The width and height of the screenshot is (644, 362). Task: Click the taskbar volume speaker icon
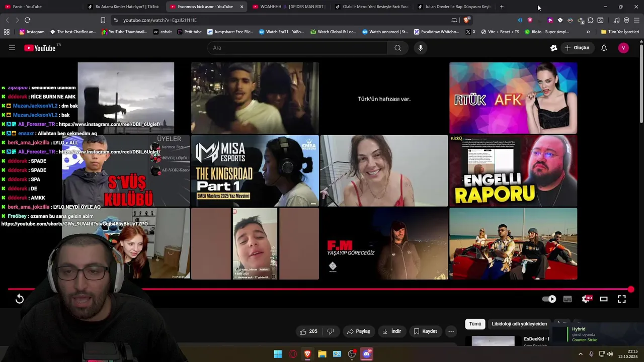610,354
